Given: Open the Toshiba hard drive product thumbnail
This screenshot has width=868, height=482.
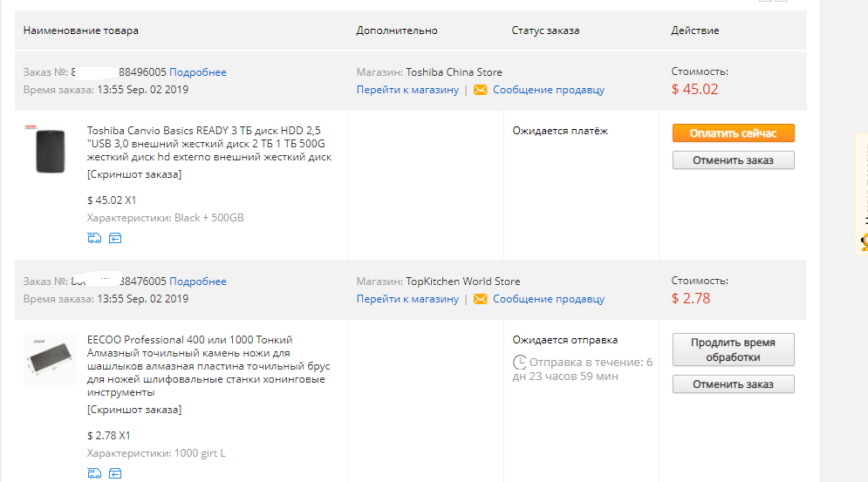Looking at the screenshot, I should [50, 150].
